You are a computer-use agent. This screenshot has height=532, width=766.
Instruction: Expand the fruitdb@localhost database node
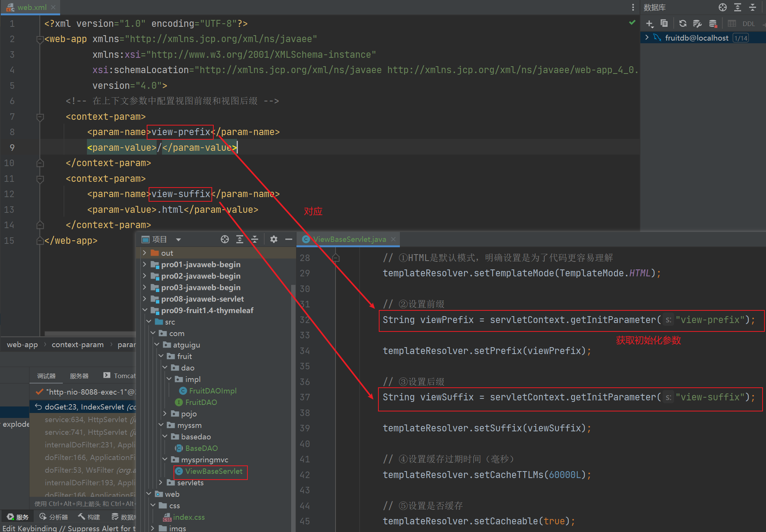[x=648, y=38]
